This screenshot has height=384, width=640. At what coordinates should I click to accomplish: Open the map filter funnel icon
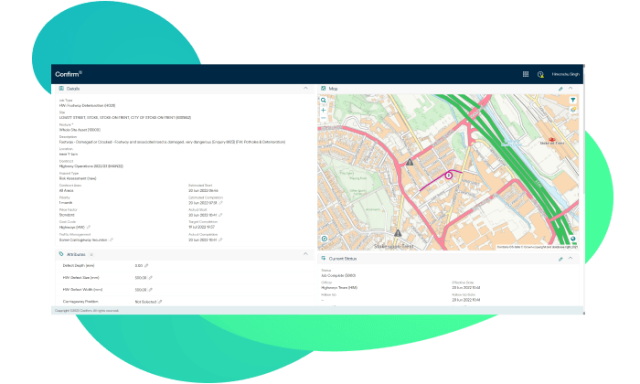tap(573, 100)
